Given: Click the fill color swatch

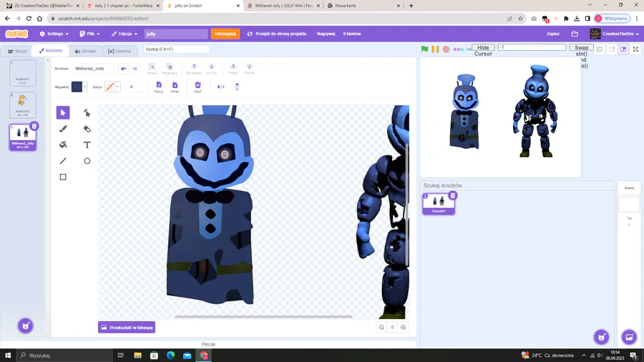Looking at the screenshot, I should tap(77, 87).
